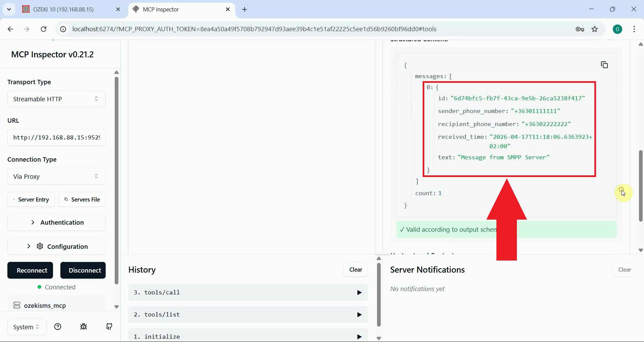Click the Servers File icon
The width and height of the screenshot is (644, 342).
(x=66, y=199)
